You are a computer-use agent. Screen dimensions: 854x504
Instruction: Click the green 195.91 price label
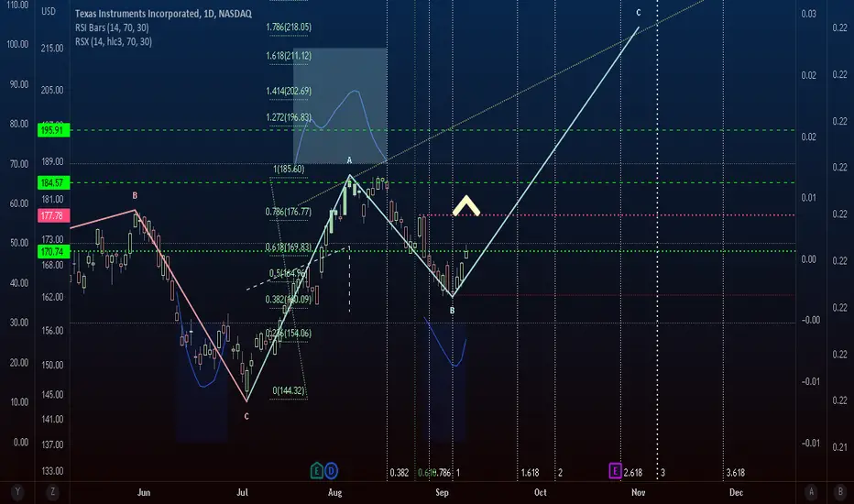pos(53,130)
